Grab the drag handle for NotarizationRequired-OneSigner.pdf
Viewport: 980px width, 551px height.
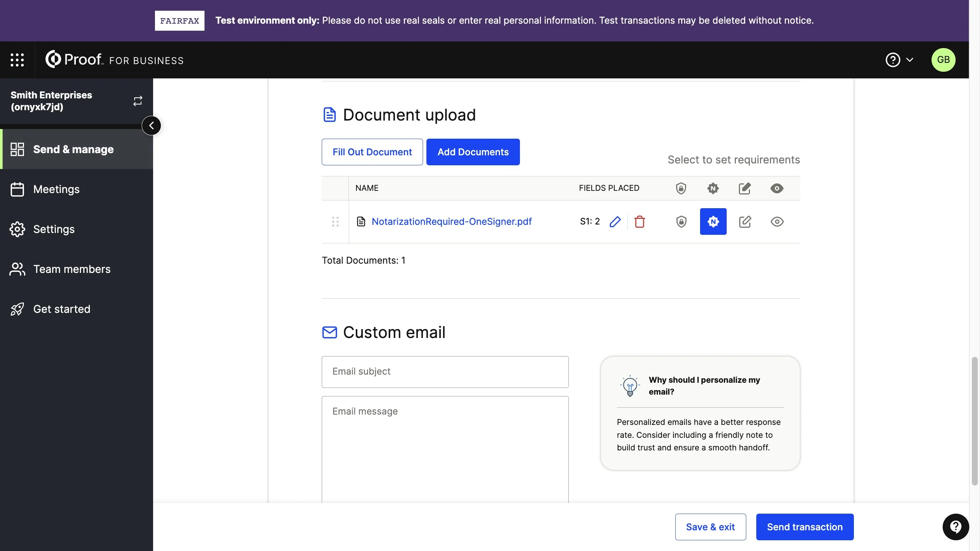pos(335,222)
